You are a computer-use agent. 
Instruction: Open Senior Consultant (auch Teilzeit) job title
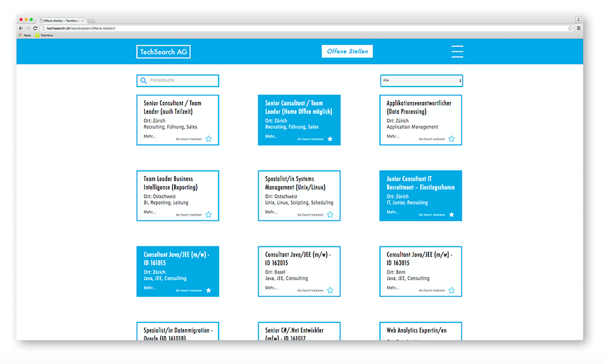pyautogui.click(x=173, y=107)
